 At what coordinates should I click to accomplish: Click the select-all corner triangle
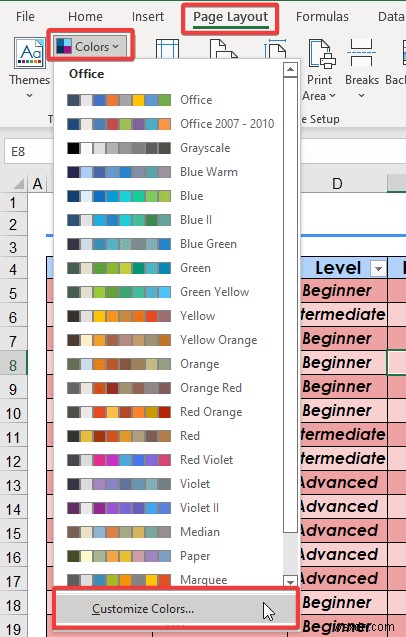(18, 184)
